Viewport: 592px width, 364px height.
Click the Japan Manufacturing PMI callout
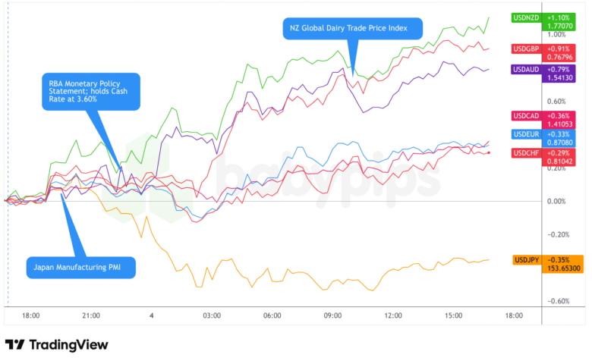click(x=81, y=267)
